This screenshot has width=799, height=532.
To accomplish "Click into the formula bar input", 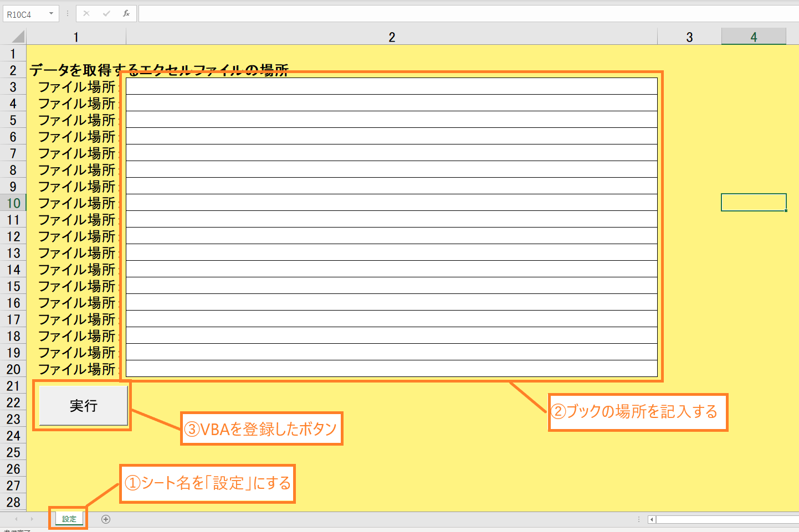I will (x=468, y=14).
